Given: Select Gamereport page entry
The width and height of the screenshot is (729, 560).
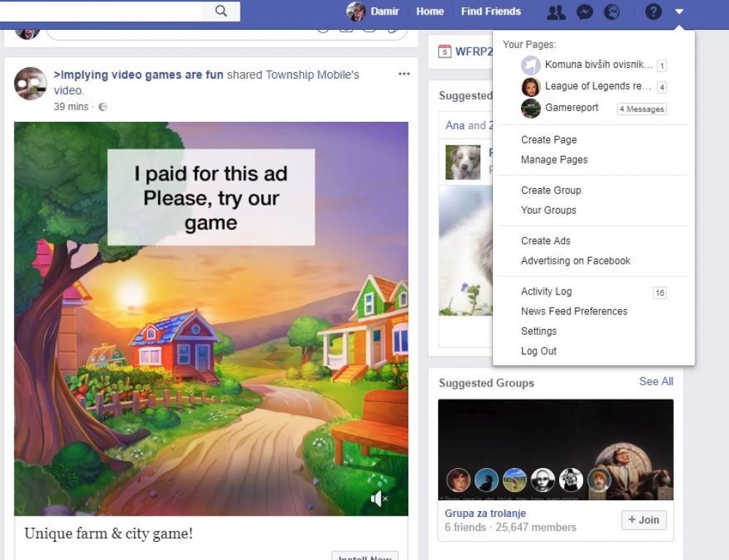Looking at the screenshot, I should coord(593,108).
